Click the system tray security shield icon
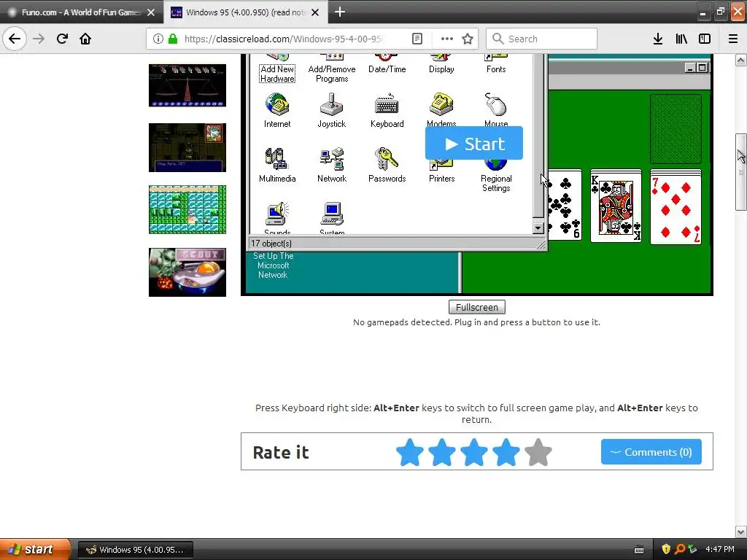747x560 pixels. point(666,549)
